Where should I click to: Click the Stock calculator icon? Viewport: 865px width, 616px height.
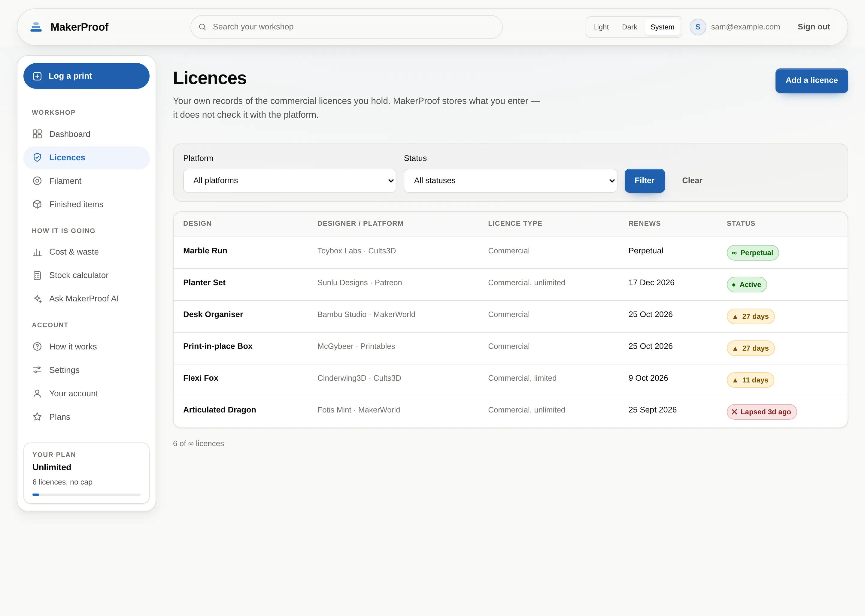point(37,275)
